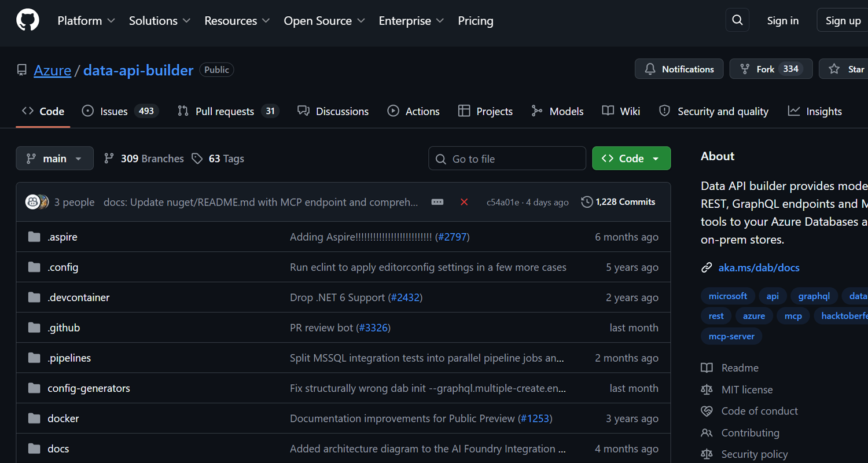Select the microsoft topic tag
Image resolution: width=868 pixels, height=463 pixels.
click(x=728, y=296)
